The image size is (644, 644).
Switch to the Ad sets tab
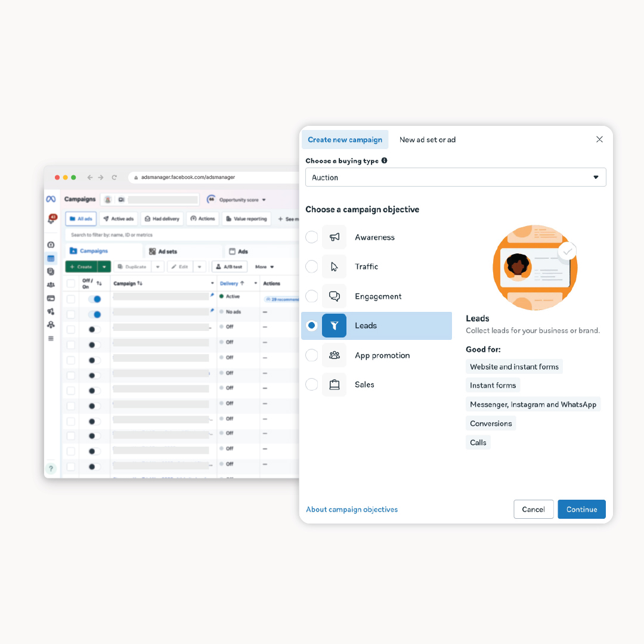[163, 252]
